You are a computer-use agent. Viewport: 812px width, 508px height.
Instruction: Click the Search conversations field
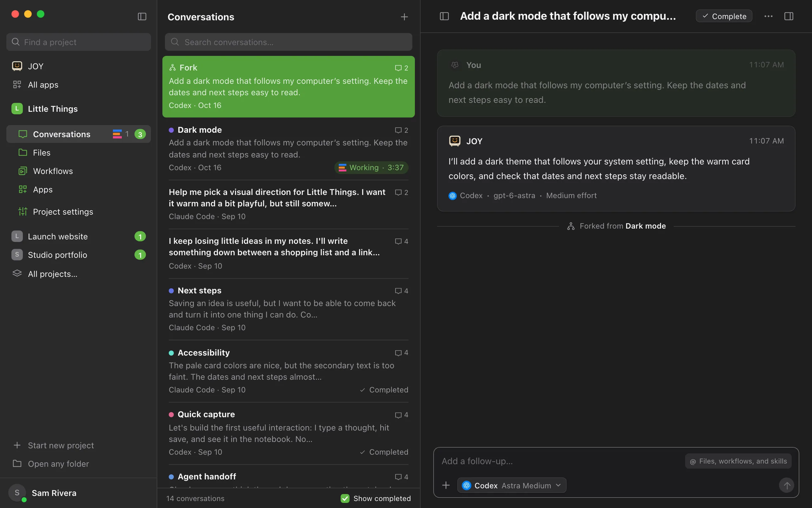(289, 42)
